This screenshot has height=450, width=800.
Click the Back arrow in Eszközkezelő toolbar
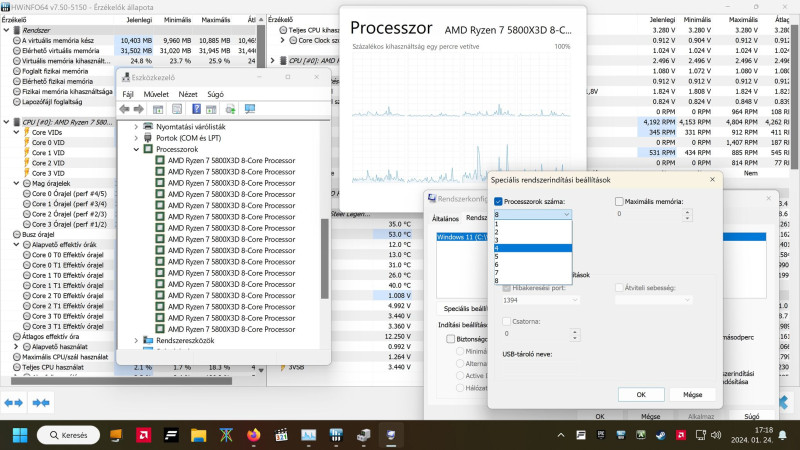[124, 109]
